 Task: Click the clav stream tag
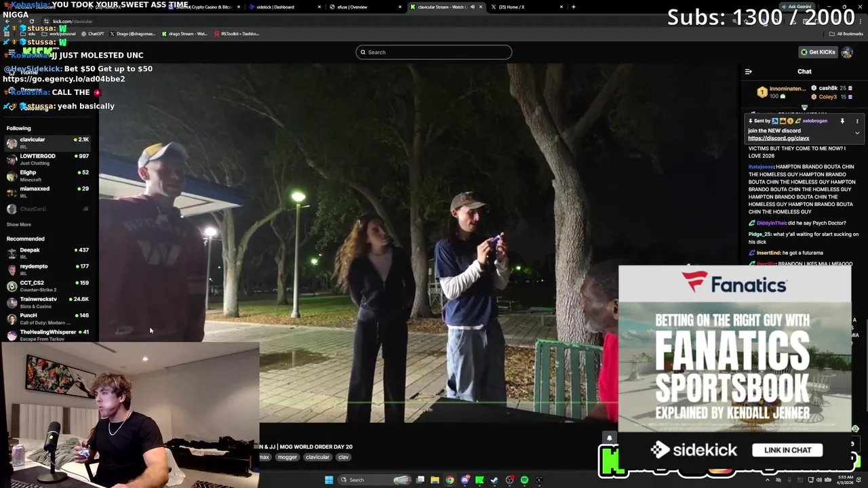coord(343,457)
